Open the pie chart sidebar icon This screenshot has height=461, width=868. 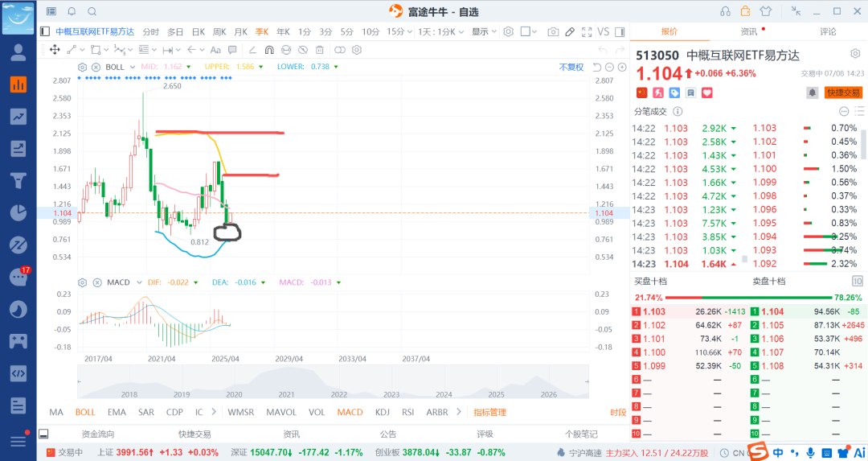point(18,212)
